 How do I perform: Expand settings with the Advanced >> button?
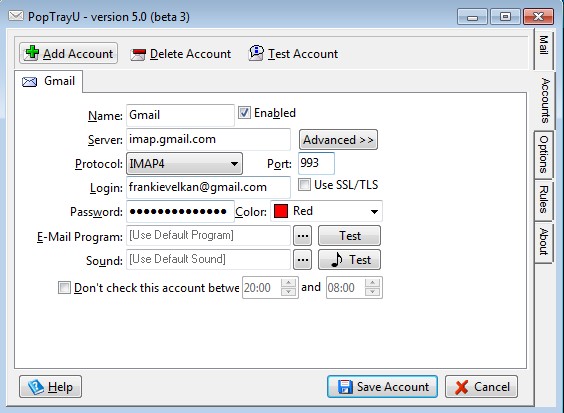coord(338,140)
